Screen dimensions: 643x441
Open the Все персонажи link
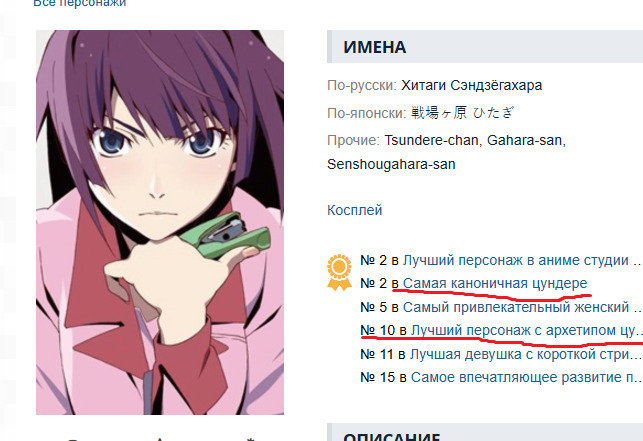coord(80,3)
